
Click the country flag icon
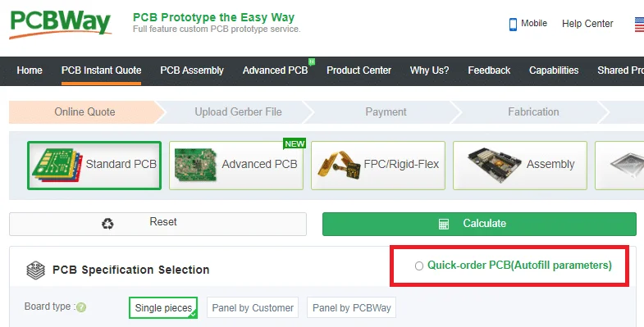point(639,25)
